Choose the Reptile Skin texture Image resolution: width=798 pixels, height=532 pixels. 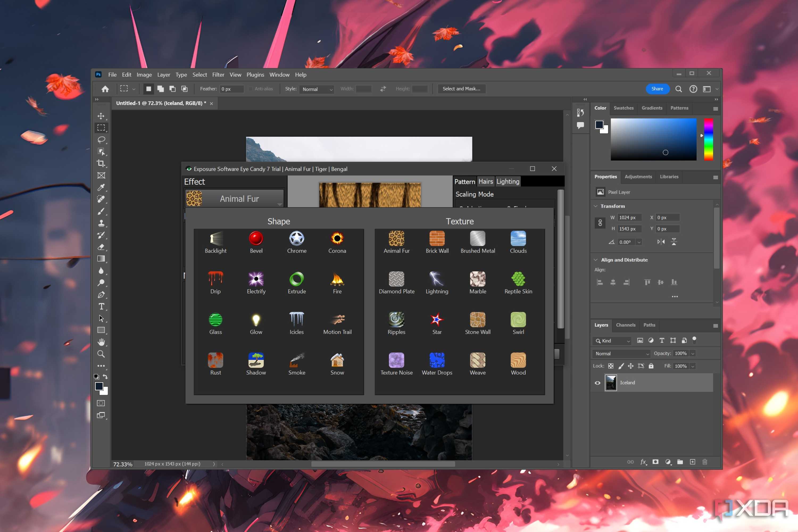[x=518, y=279]
